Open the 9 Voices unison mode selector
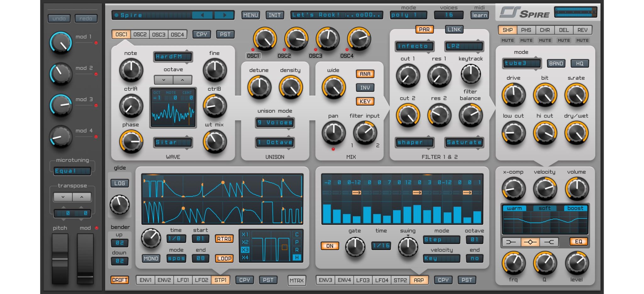Viewport: 644px width, 294px height. [x=274, y=123]
